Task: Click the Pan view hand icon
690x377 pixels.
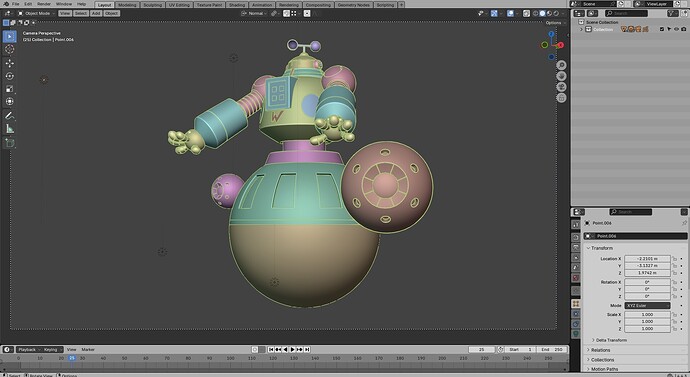Action: pyautogui.click(x=561, y=76)
